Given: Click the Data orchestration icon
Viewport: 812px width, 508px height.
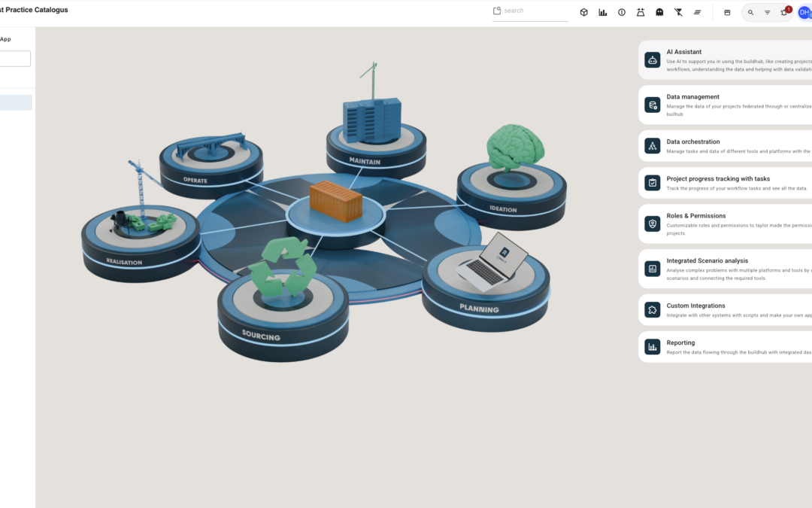Looking at the screenshot, I should click(653, 146).
